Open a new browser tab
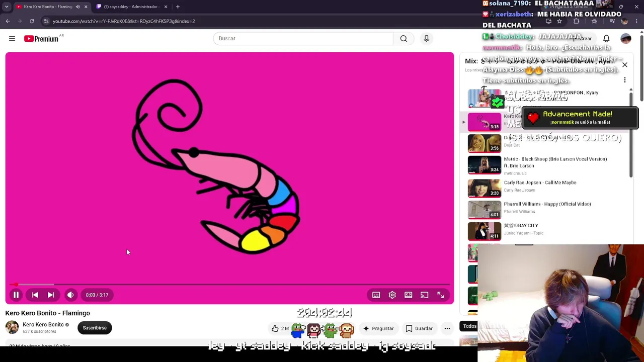 178,7
